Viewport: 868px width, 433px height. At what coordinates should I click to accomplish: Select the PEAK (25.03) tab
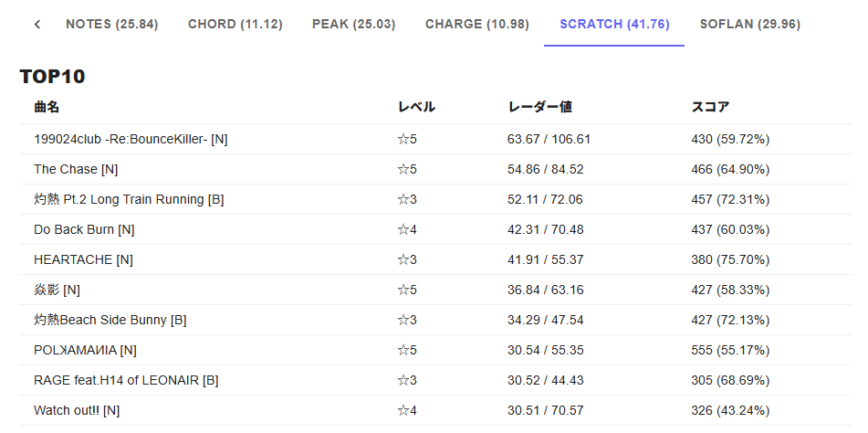(x=353, y=24)
